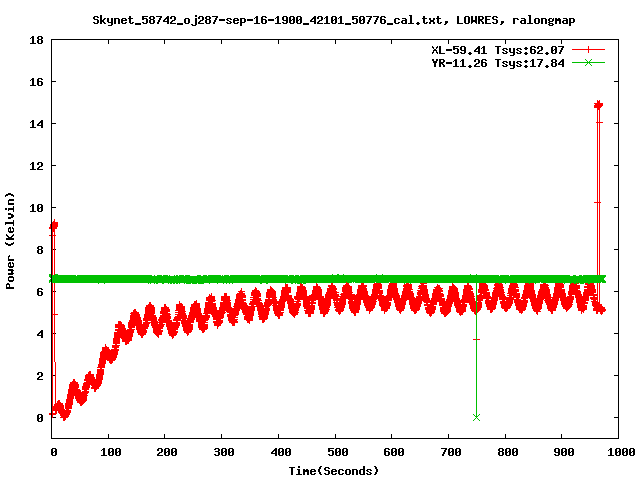Click the x-axis tick label 300

pyautogui.click(x=224, y=452)
